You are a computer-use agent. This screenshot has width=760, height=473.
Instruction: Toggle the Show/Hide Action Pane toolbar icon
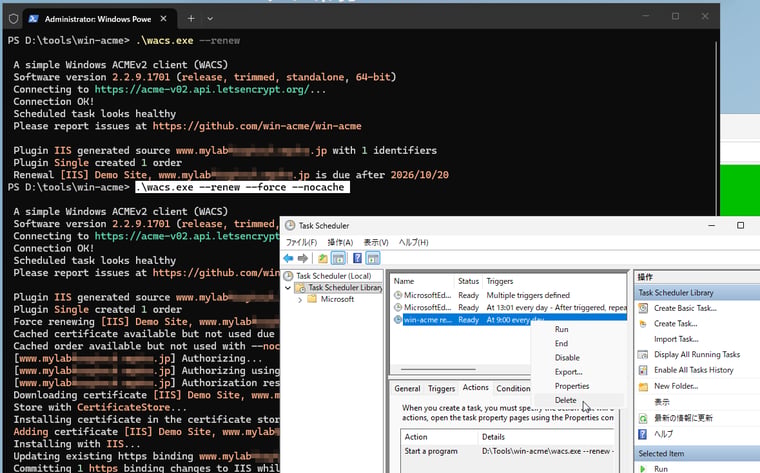click(x=373, y=258)
